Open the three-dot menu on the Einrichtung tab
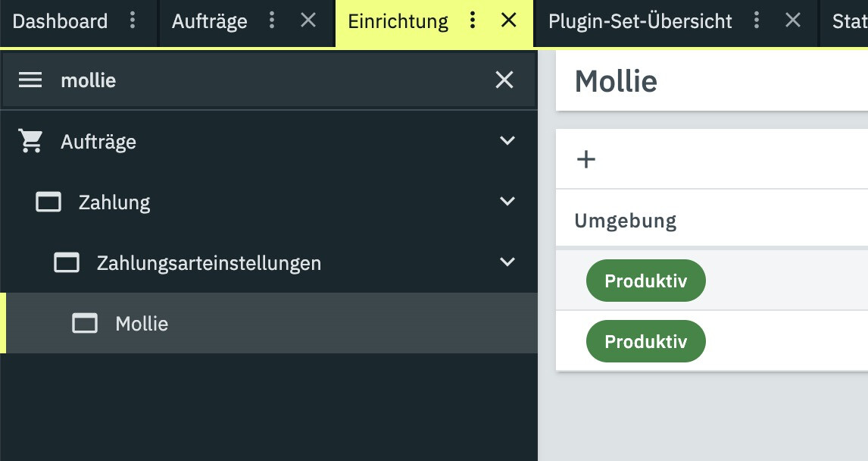 472,20
